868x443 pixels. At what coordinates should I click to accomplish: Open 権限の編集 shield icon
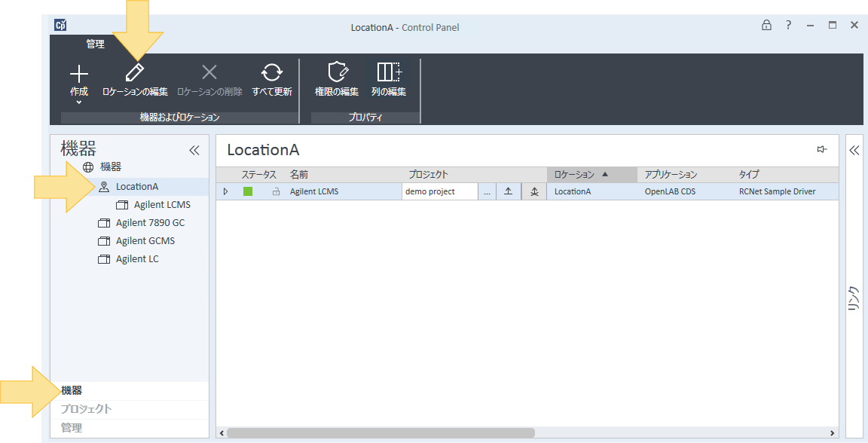point(336,73)
